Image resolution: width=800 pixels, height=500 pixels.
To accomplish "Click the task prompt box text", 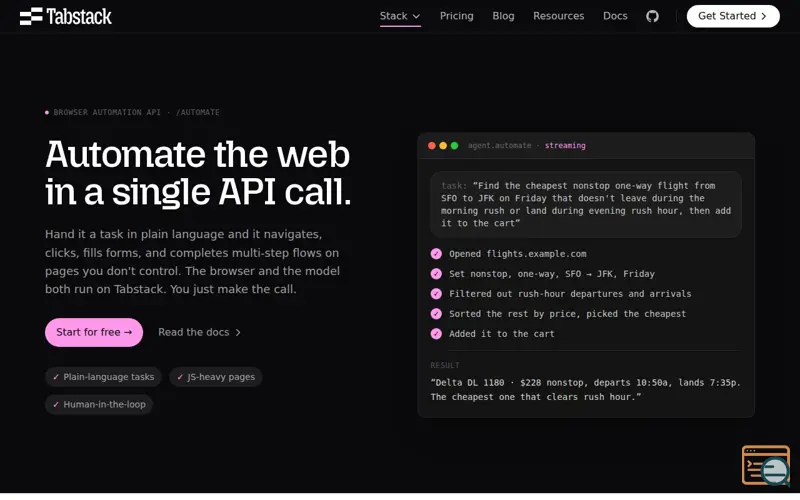I will tap(586, 205).
